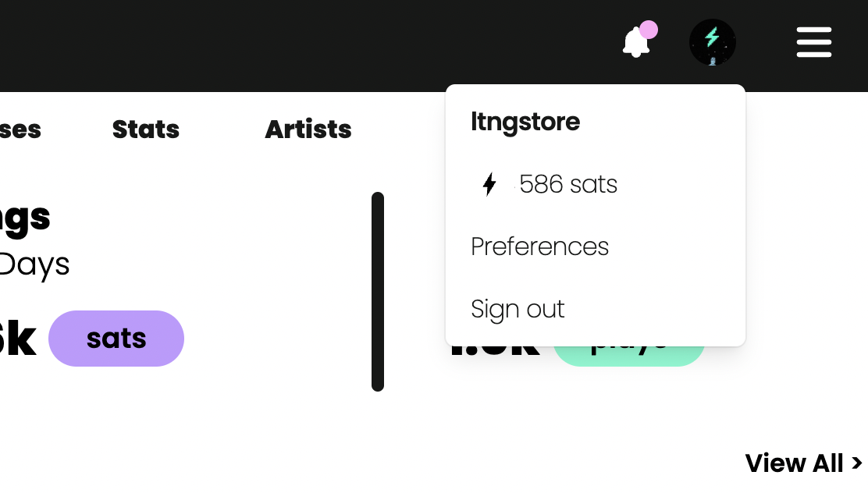The height and width of the screenshot is (493, 868).
Task: Switch to the Stats tab
Action: pyautogui.click(x=146, y=129)
